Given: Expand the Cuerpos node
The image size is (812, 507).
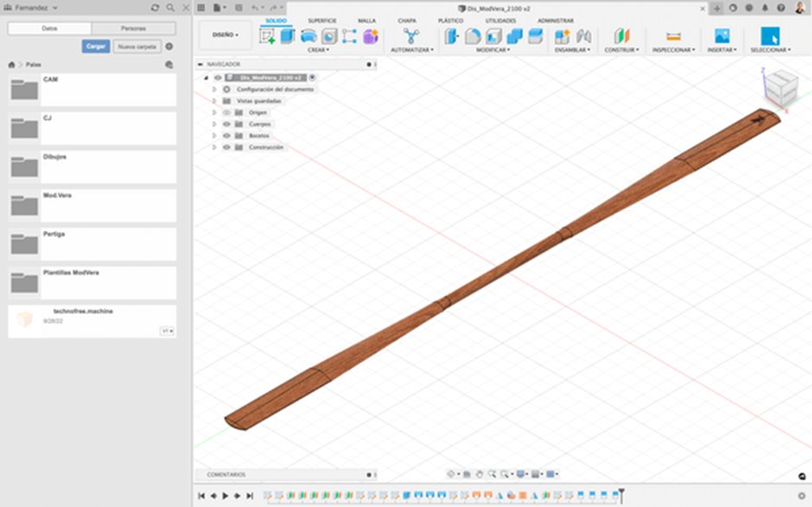Looking at the screenshot, I should [x=215, y=125].
